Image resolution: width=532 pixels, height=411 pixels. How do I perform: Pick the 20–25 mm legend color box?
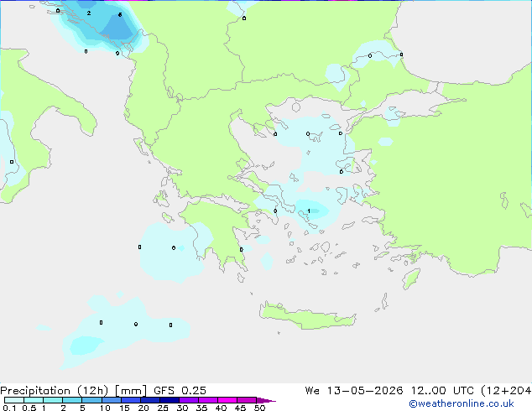tap(149, 400)
